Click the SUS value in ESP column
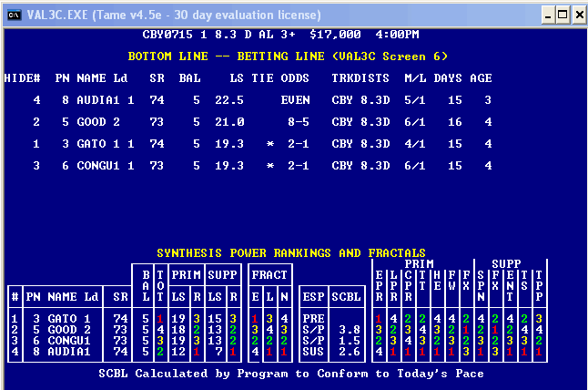588x390 pixels. [313, 352]
